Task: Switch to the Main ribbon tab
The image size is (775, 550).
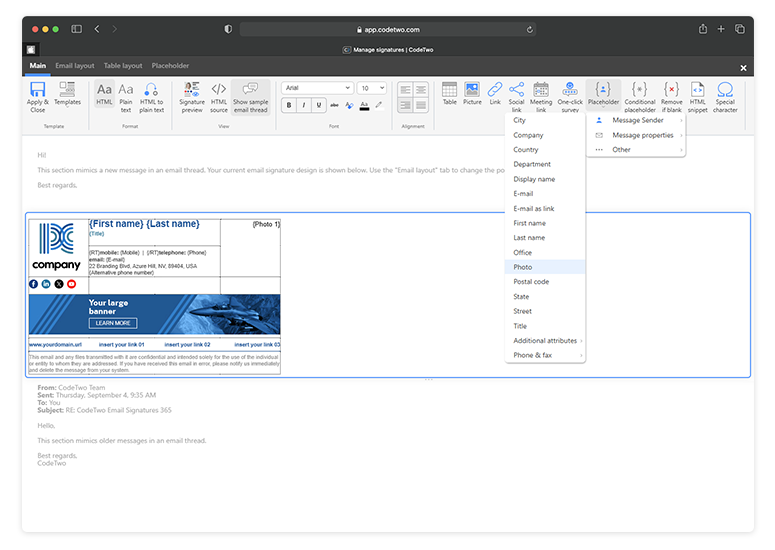Action: click(38, 66)
